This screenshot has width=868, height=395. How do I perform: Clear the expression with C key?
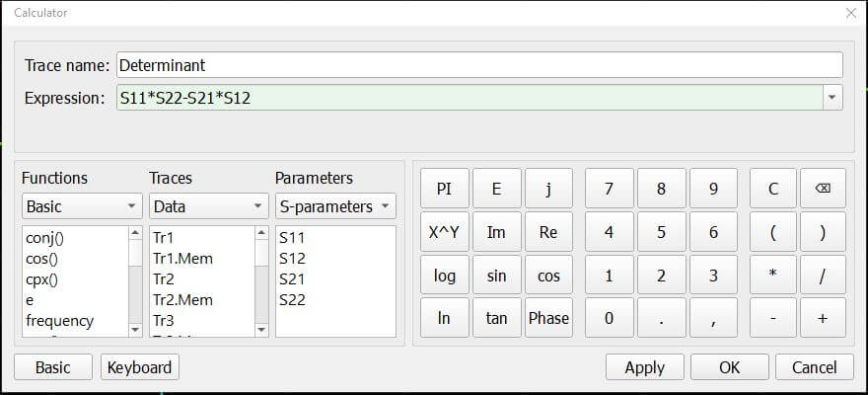click(x=773, y=189)
